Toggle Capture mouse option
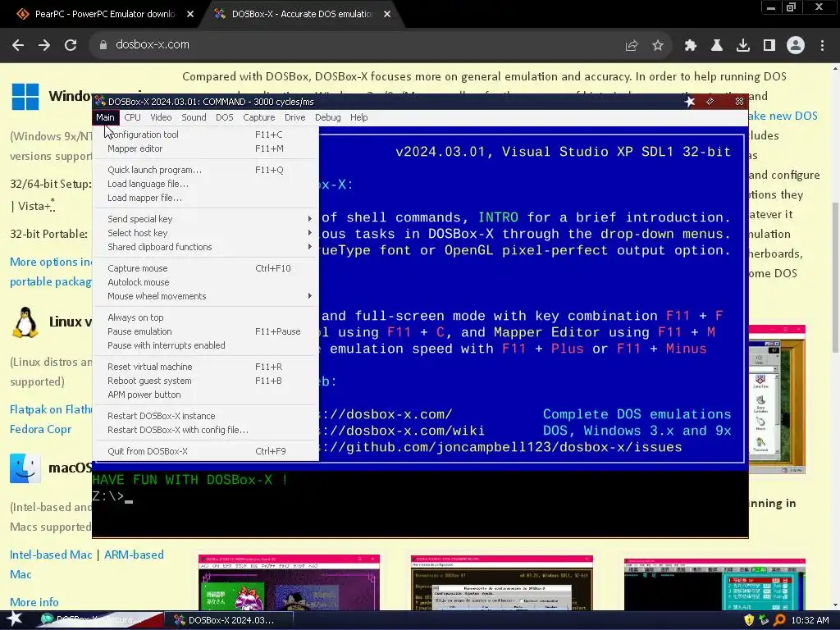The width and height of the screenshot is (840, 630). coord(206,268)
